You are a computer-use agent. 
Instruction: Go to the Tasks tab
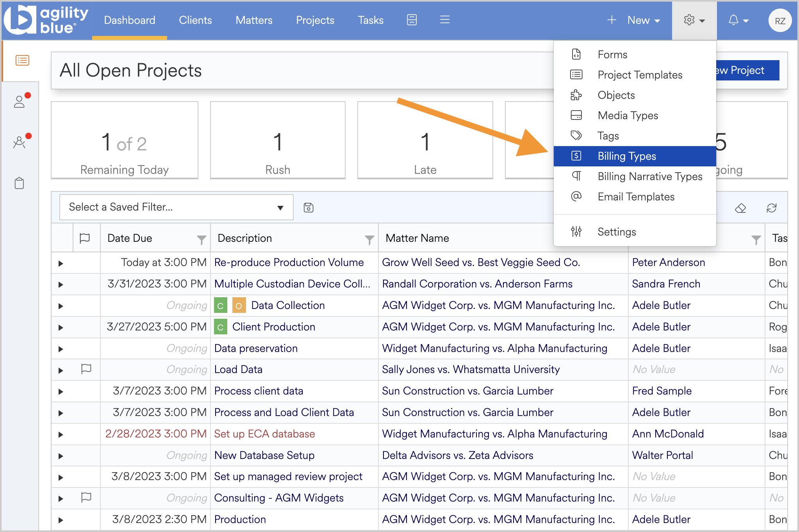coord(371,20)
